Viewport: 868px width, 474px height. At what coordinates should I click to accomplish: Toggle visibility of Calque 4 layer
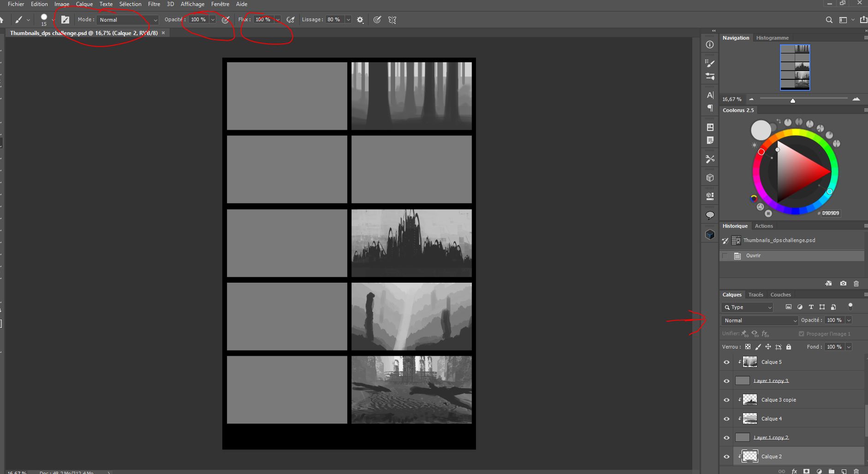pos(727,419)
